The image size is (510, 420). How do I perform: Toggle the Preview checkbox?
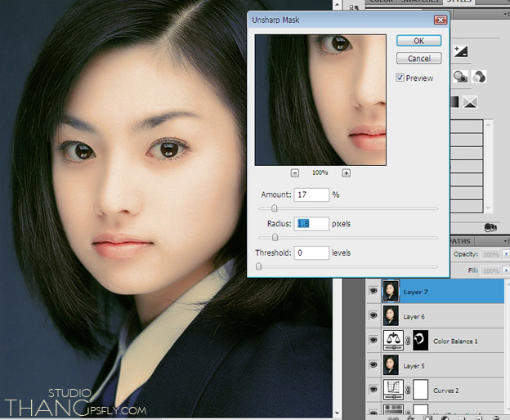(x=400, y=78)
